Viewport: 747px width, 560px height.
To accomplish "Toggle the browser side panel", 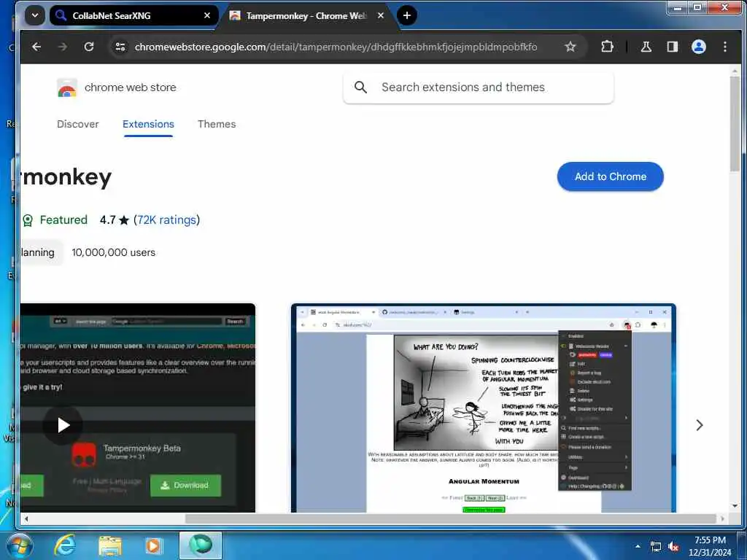I will [672, 47].
